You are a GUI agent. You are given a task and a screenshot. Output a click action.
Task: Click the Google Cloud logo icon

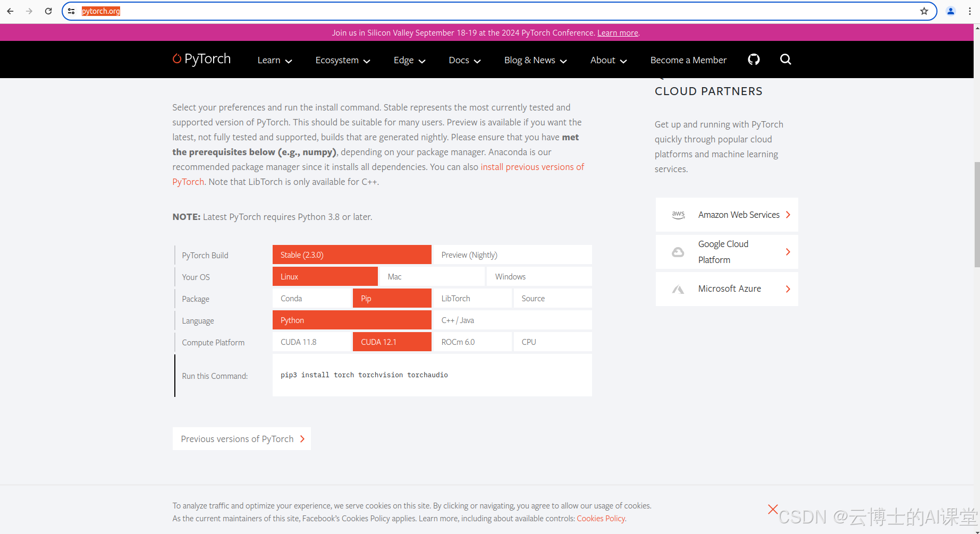[678, 252]
